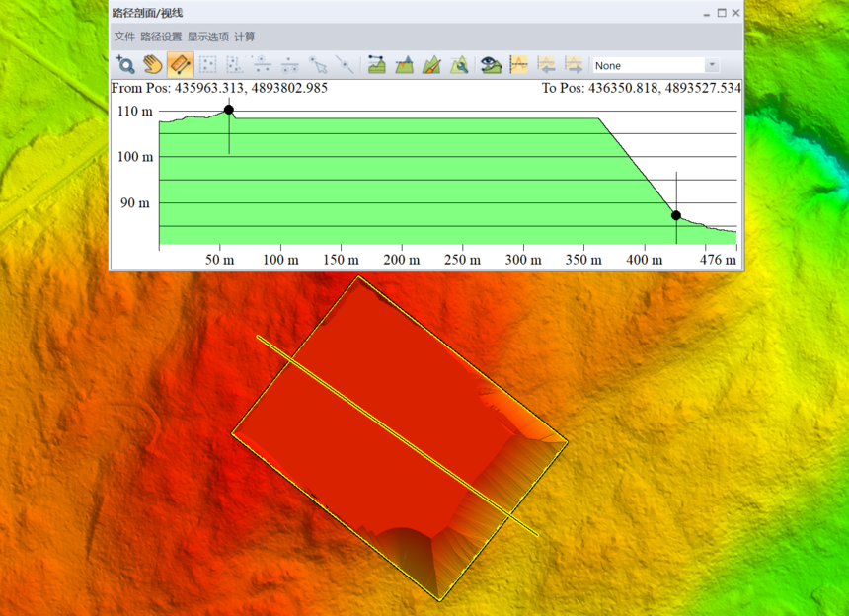Viewport: 849px width, 616px height.
Task: Click the profile right-arrow icon
Action: point(574,65)
